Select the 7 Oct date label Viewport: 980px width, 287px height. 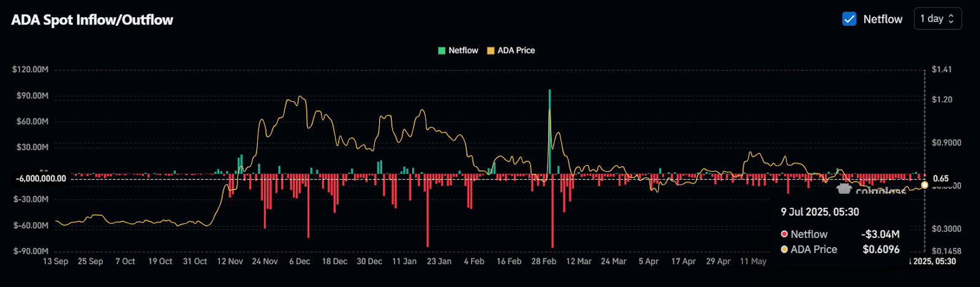click(126, 261)
